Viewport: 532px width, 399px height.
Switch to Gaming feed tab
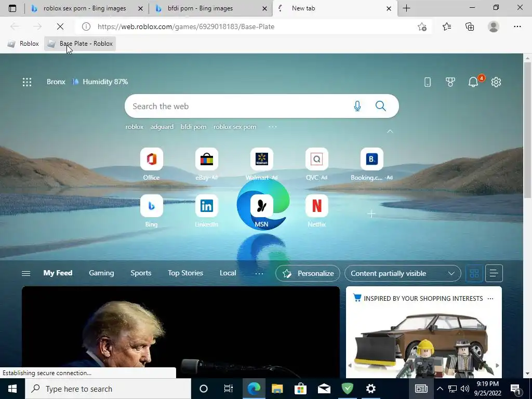[x=101, y=273]
